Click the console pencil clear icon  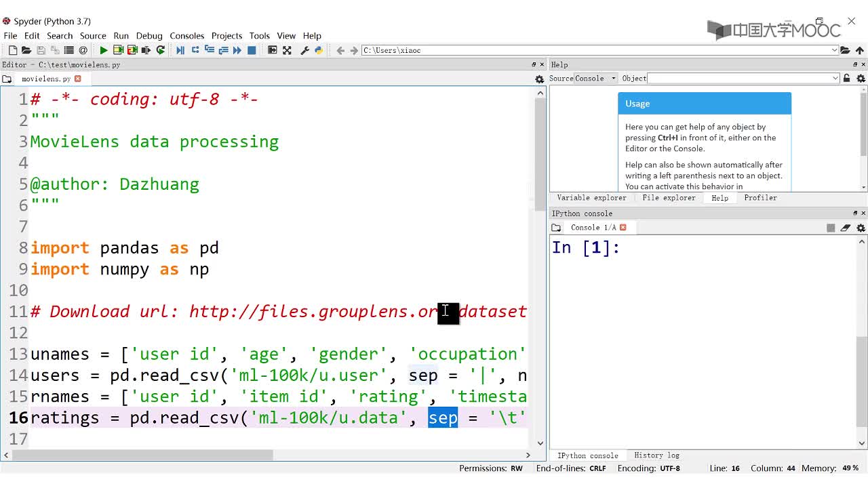pyautogui.click(x=846, y=228)
